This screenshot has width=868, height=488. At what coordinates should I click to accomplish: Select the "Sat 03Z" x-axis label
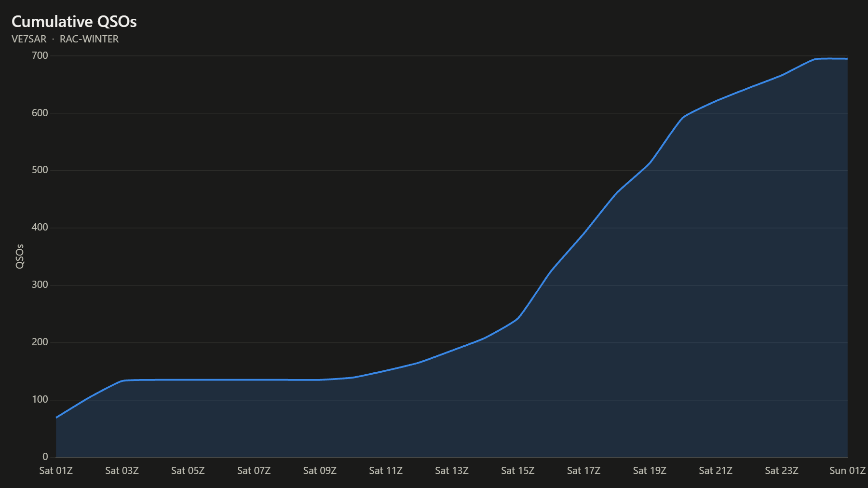pyautogui.click(x=122, y=471)
